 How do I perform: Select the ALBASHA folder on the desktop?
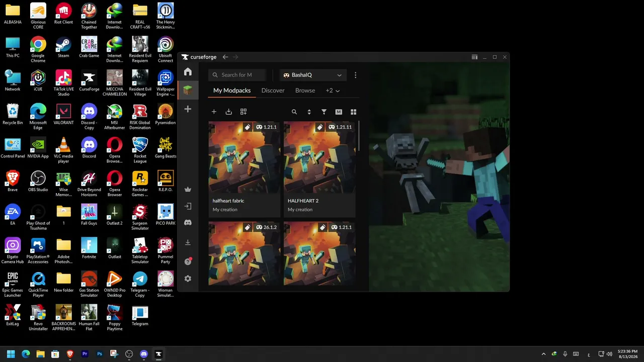13,14
